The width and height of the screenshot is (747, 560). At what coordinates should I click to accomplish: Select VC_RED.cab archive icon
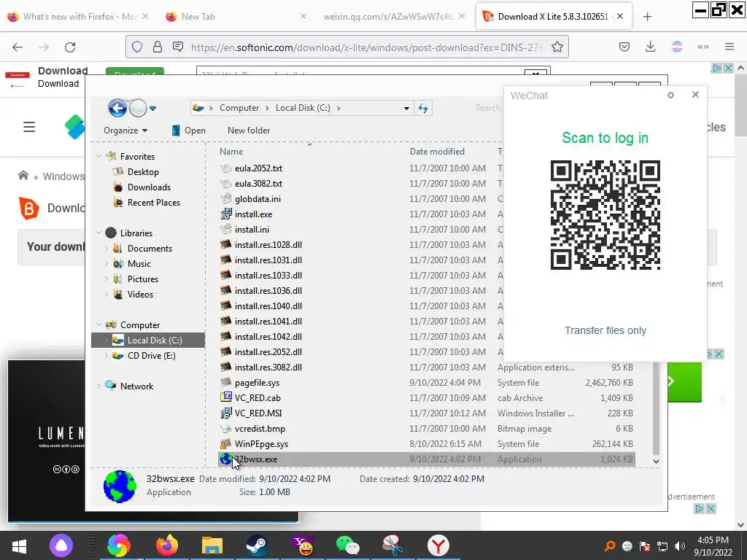(x=226, y=397)
